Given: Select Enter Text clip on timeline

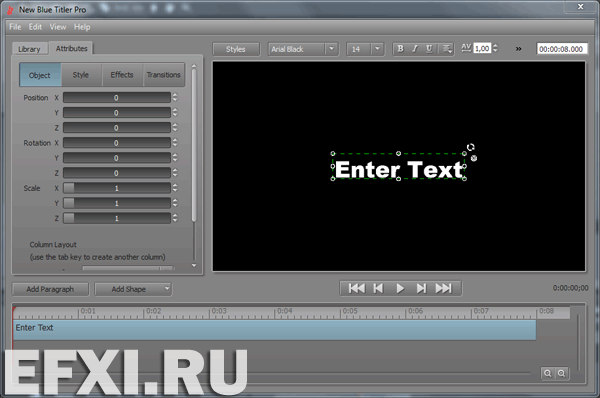Looking at the screenshot, I should 274,330.
